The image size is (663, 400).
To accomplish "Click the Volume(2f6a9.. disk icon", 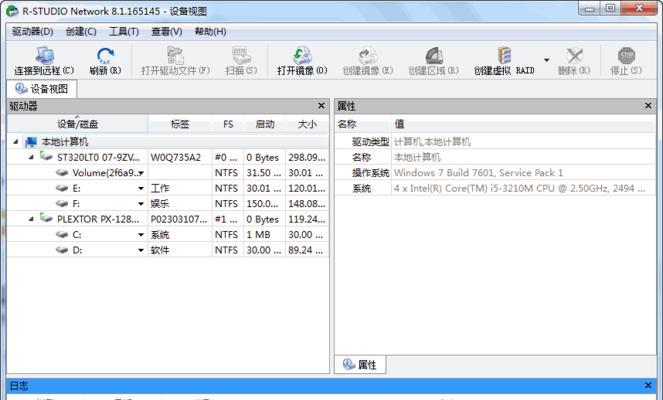I will [62, 173].
